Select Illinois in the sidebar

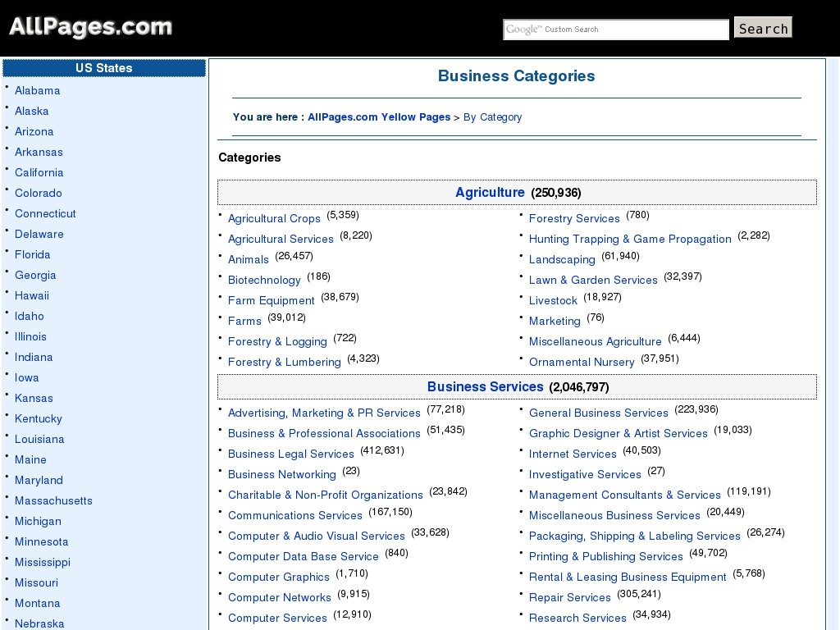[x=30, y=336]
